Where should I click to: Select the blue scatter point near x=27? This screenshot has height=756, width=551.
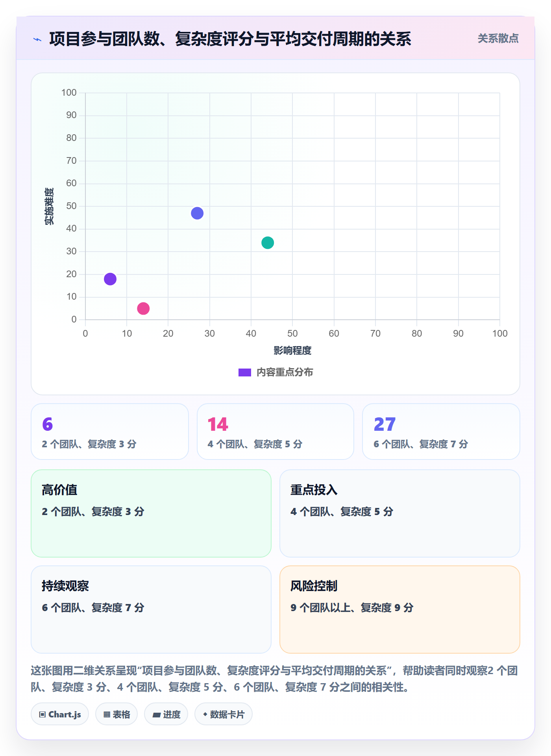click(197, 213)
